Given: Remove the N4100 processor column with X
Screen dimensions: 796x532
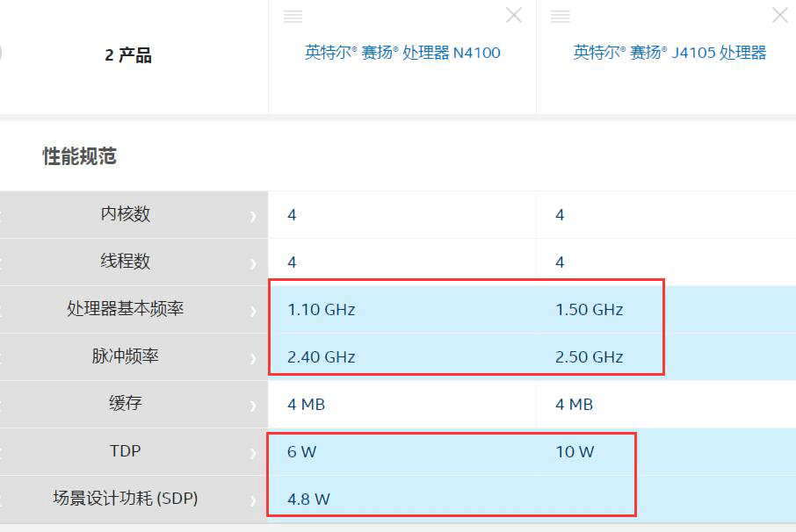Looking at the screenshot, I should [514, 15].
